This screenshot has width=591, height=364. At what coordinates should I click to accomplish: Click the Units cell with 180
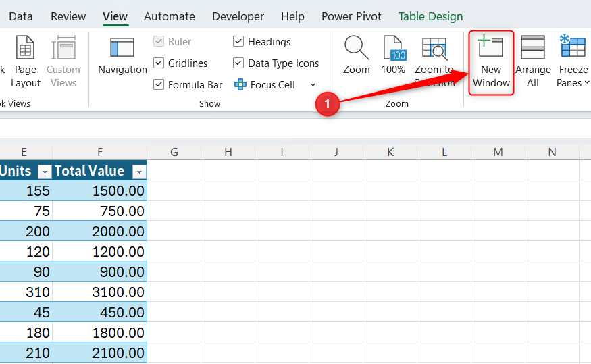[26, 332]
